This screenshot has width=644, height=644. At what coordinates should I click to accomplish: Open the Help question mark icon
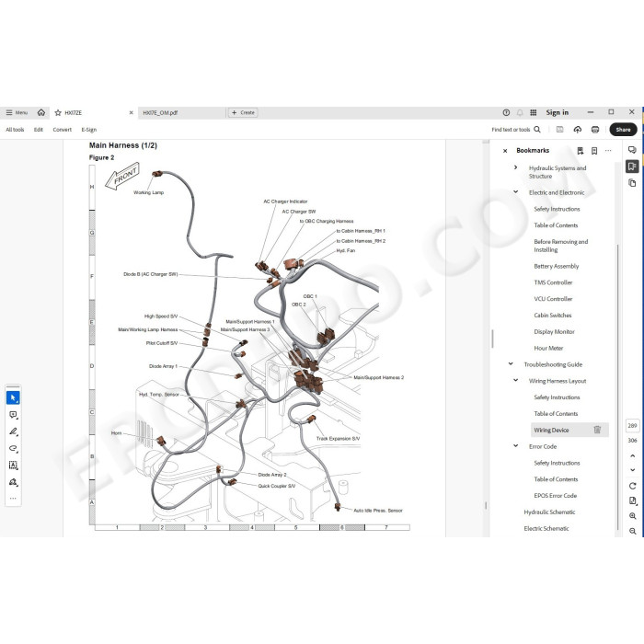[506, 112]
